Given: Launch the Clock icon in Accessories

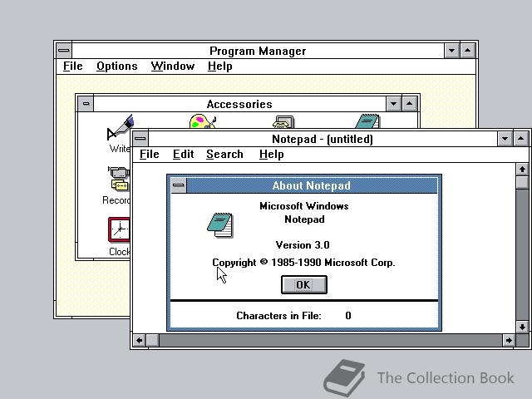Looking at the screenshot, I should pos(119,229).
